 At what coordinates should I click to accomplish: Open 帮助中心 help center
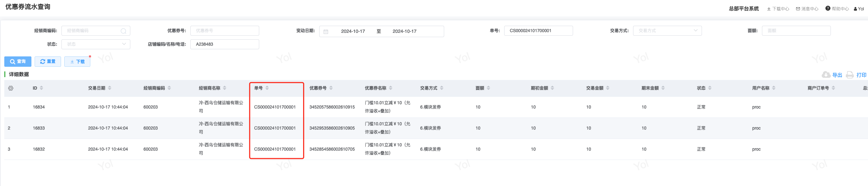point(837,9)
